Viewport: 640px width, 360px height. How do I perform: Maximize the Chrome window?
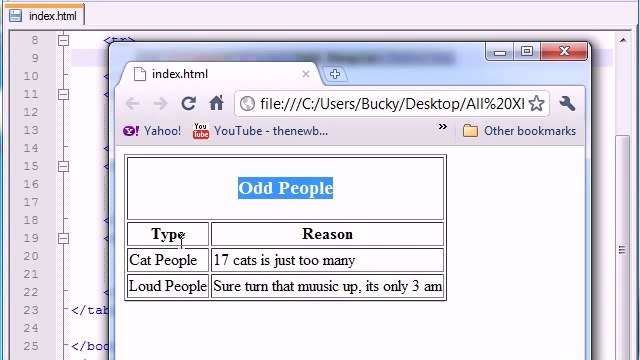pos(527,51)
